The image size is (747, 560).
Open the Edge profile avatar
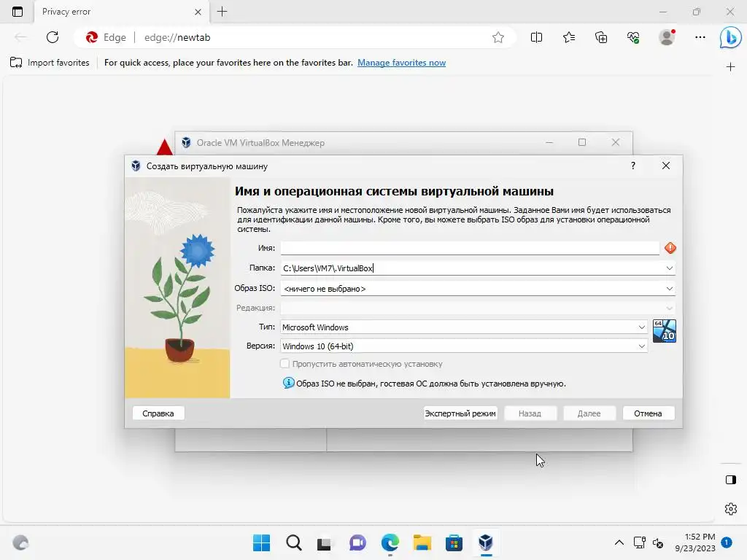[x=667, y=37]
